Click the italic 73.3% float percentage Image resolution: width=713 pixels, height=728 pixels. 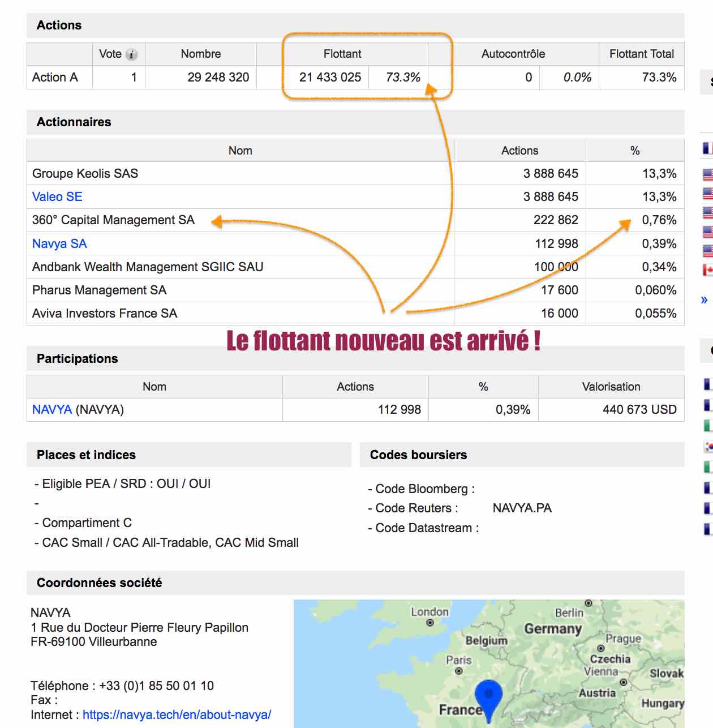403,78
